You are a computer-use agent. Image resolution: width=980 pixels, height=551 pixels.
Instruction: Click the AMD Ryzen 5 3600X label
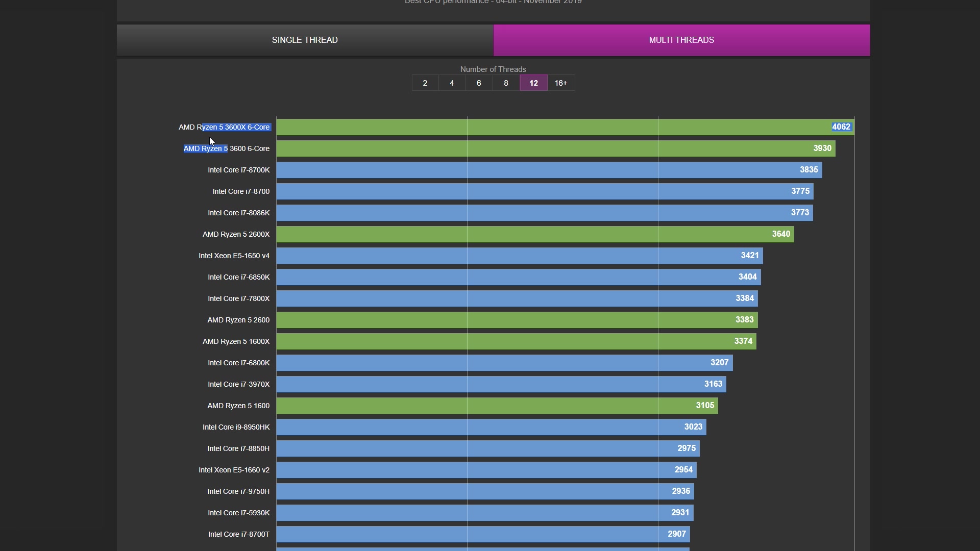224,127
